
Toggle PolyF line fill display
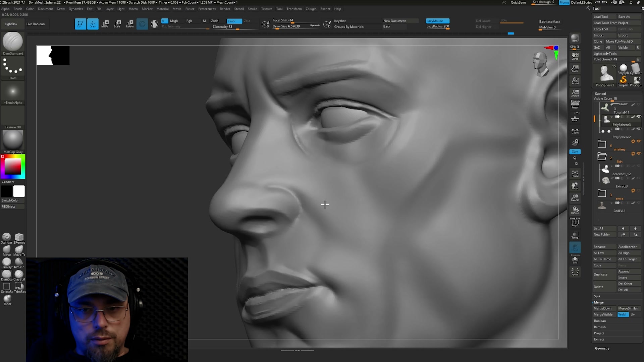click(x=575, y=222)
